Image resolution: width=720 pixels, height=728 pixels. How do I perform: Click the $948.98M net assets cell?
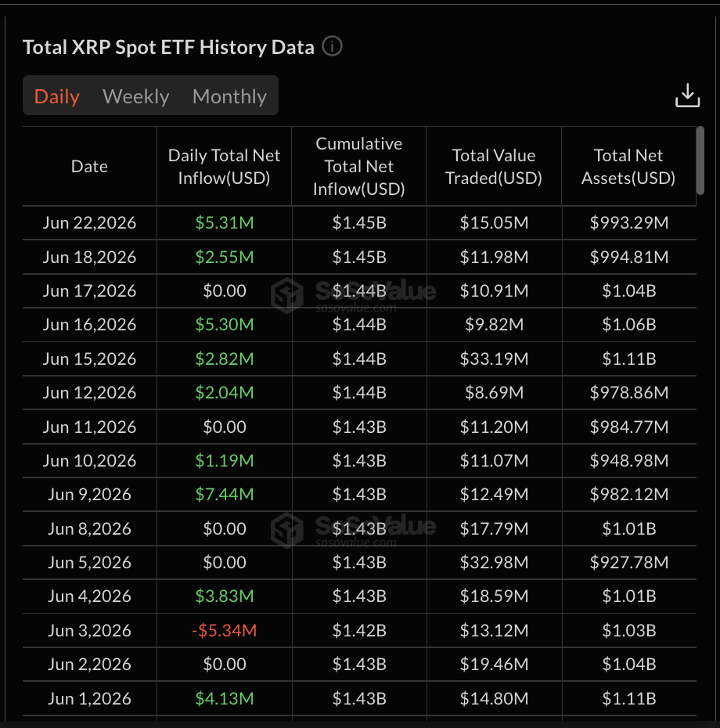pyautogui.click(x=629, y=460)
